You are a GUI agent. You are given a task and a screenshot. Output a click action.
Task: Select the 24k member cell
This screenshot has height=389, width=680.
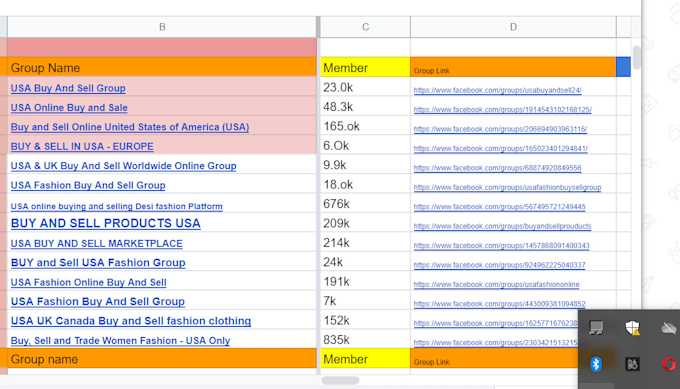(x=365, y=262)
